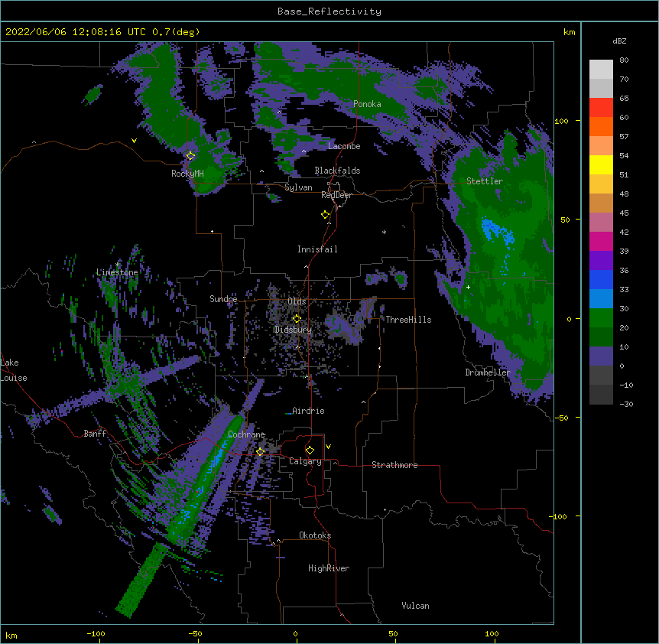The image size is (659, 644).
Task: Click the Innisfail city label
Action: click(x=317, y=249)
